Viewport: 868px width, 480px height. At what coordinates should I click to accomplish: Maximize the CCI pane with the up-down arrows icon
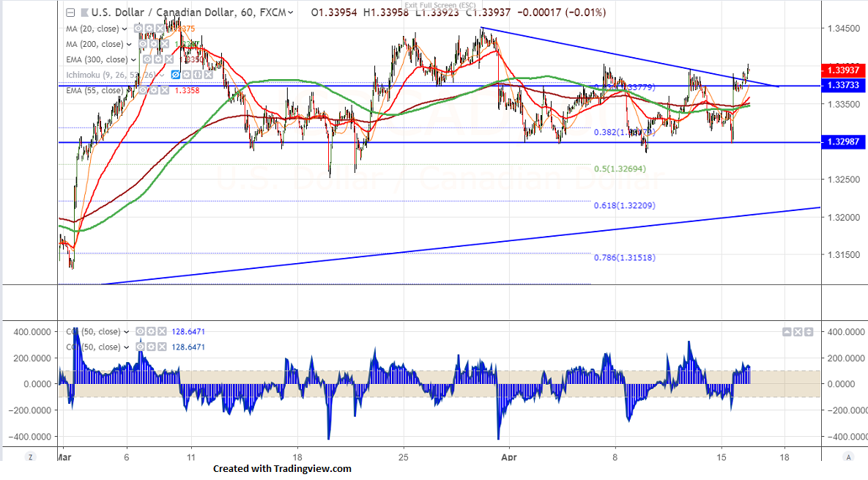click(809, 332)
